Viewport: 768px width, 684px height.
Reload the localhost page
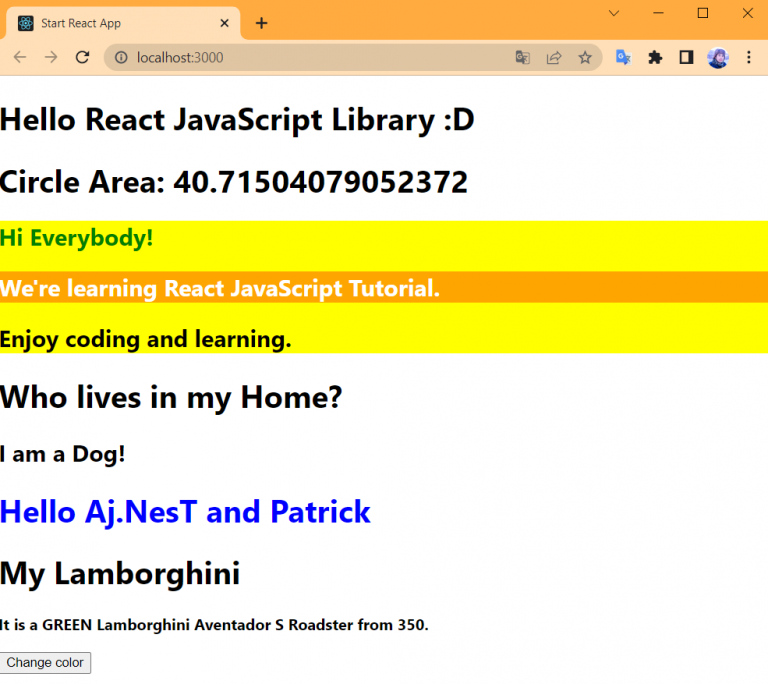(x=83, y=58)
